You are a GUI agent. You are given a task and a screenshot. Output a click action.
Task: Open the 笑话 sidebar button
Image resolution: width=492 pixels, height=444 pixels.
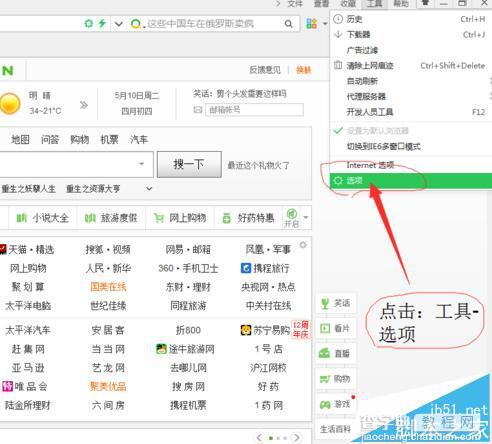click(x=336, y=303)
